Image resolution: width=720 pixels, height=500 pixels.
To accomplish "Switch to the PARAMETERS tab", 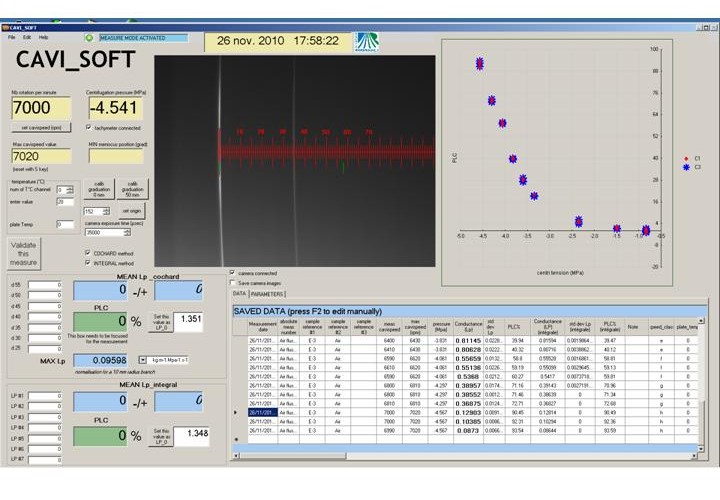I will point(268,294).
